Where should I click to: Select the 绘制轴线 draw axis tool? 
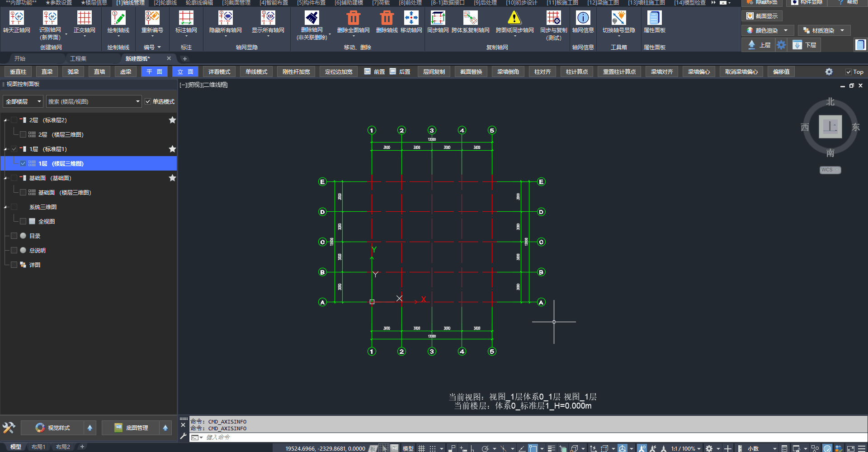coord(118,18)
